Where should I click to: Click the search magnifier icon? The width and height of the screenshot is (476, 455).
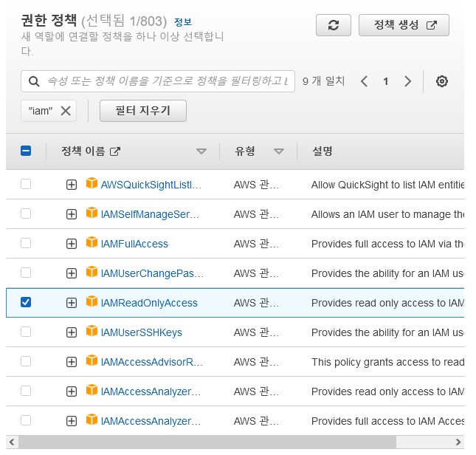coord(34,81)
